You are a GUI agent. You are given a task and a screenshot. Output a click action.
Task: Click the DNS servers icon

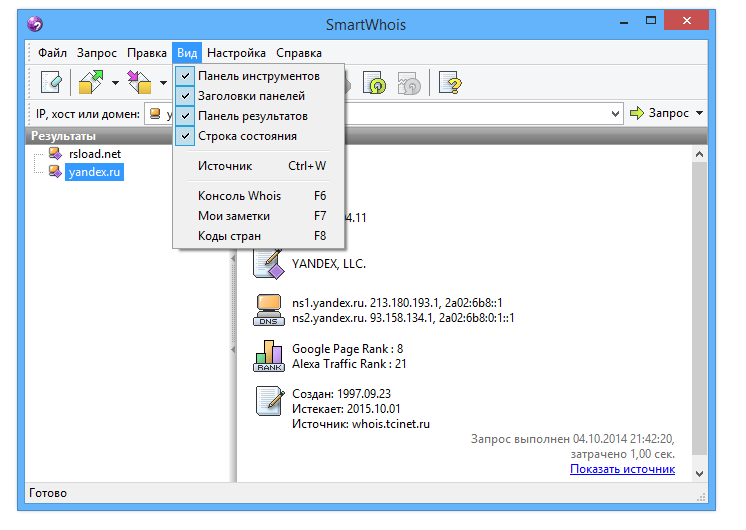pos(269,310)
